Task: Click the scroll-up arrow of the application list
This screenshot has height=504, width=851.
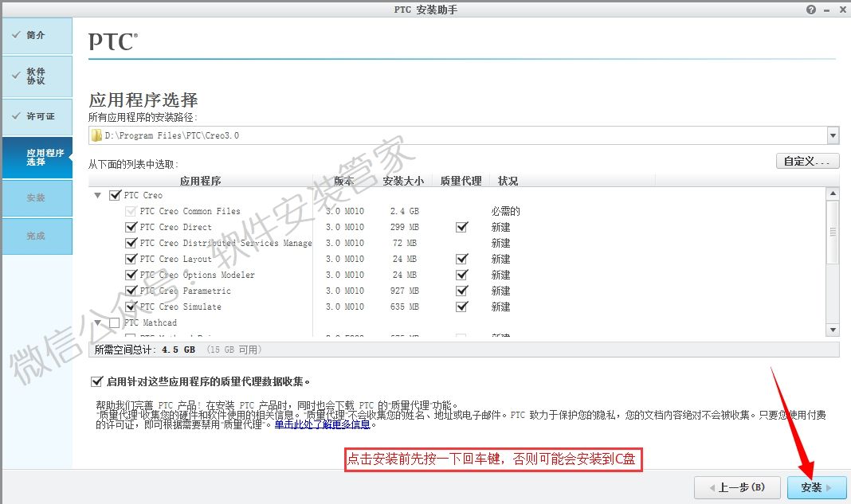Action: [x=832, y=191]
